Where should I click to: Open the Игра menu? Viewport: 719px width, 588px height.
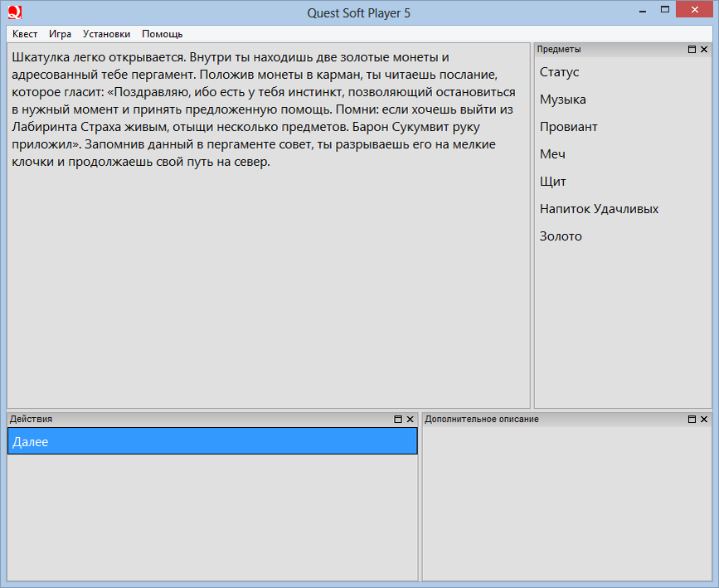click(59, 34)
